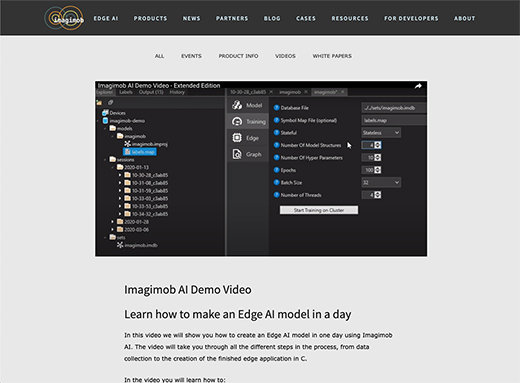
Task: Adjust the Number Of Hyper Parameters stepper
Action: [x=377, y=158]
